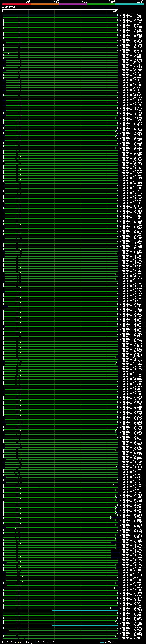Click the white query sequence ruler bar
Viewport: 146px width, 644px height.
pos(60,10)
